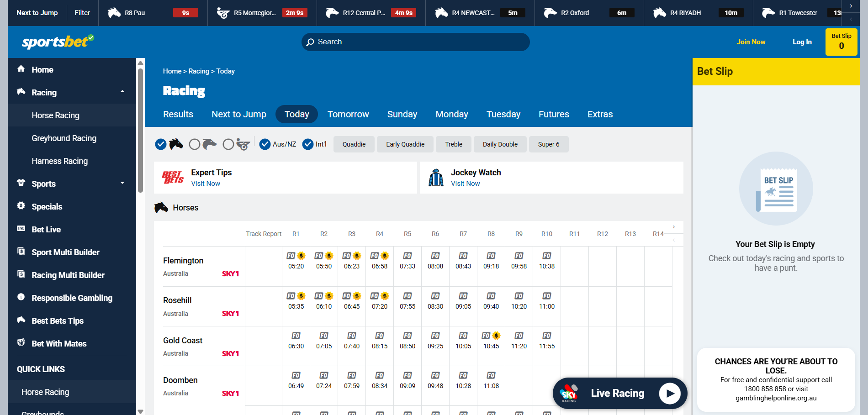Click Visit Now under Expert Tips
Screen dimensions: 868x415
pyautogui.click(x=206, y=184)
